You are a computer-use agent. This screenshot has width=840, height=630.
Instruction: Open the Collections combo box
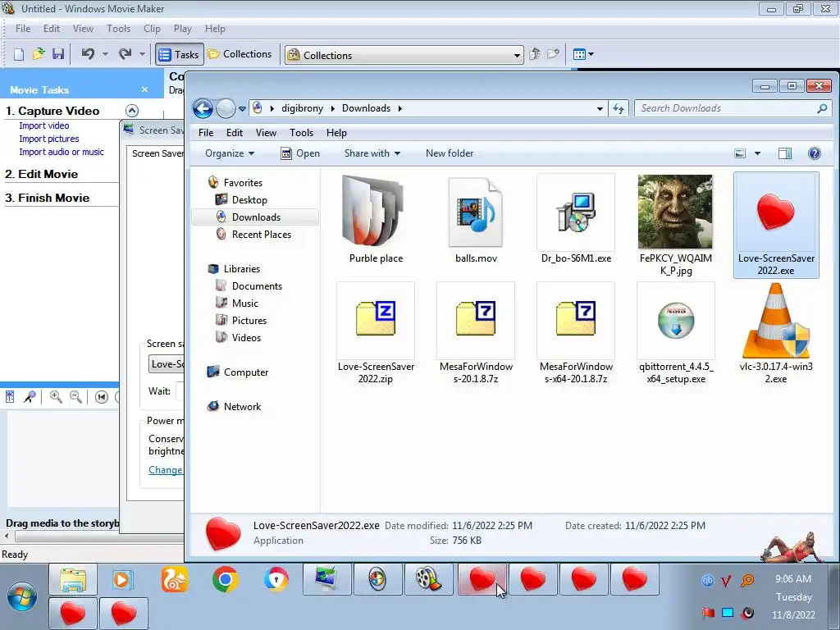(404, 55)
